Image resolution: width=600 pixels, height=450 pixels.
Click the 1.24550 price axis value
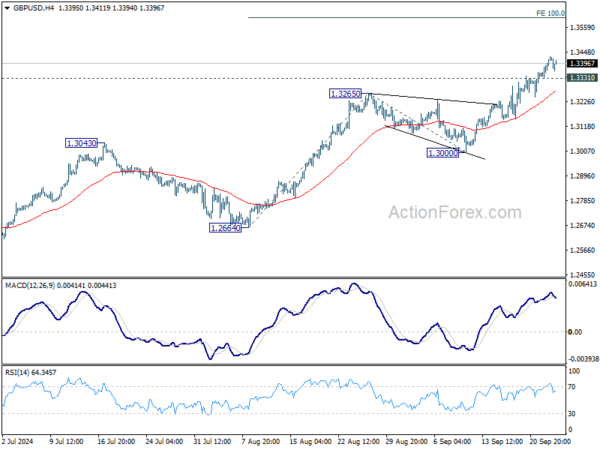582,275
